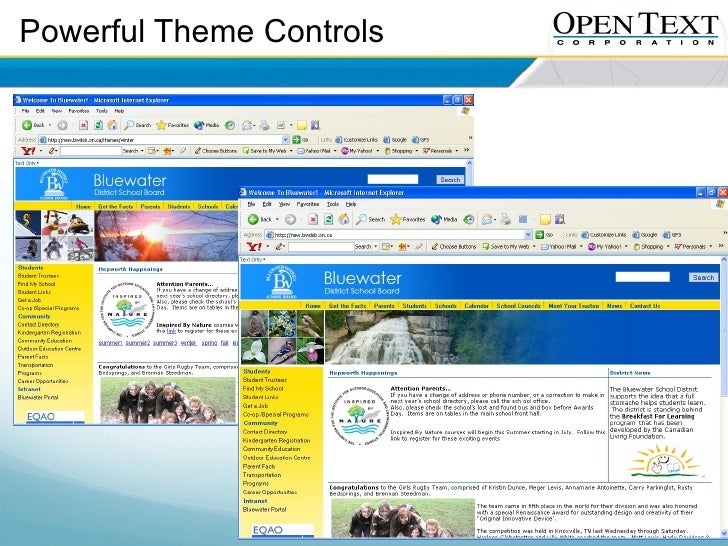Click Forward arrow in back browser toolbar
The width and height of the screenshot is (728, 546).
tap(62, 125)
